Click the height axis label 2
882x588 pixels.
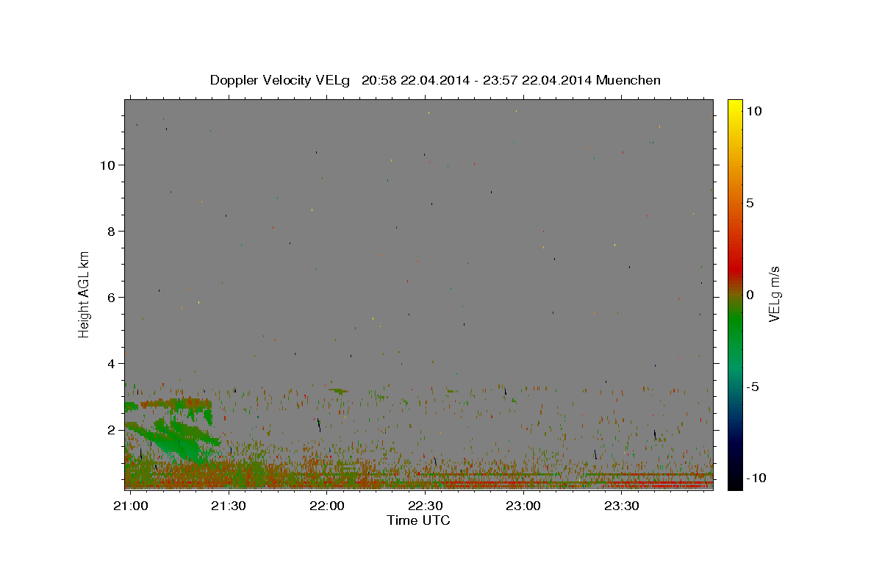tap(110, 429)
